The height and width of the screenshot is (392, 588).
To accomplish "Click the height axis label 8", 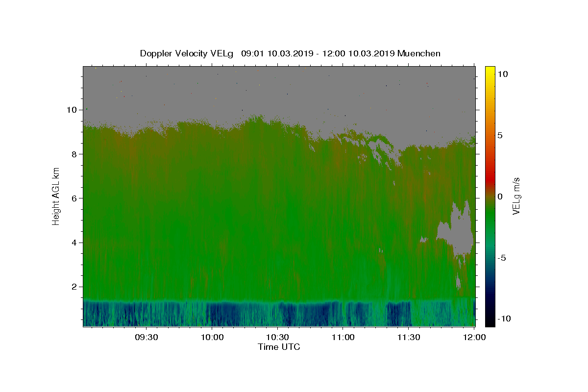I will (74, 154).
